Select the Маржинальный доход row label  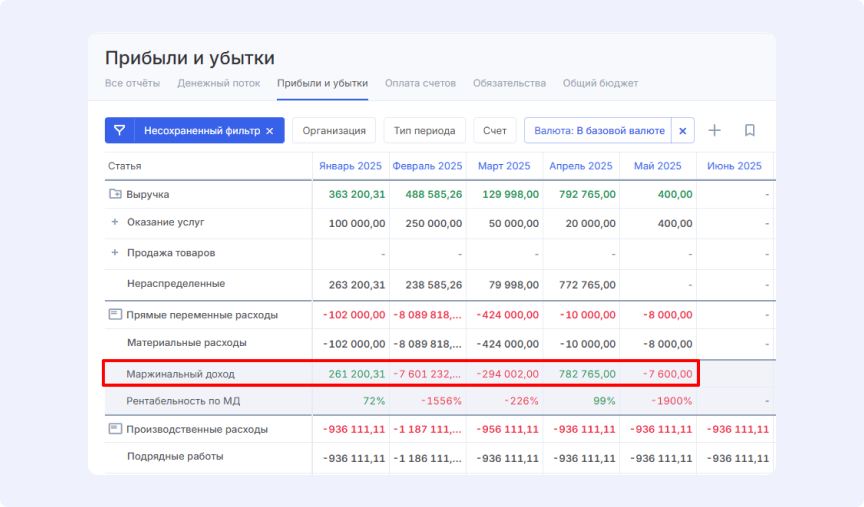[180, 374]
